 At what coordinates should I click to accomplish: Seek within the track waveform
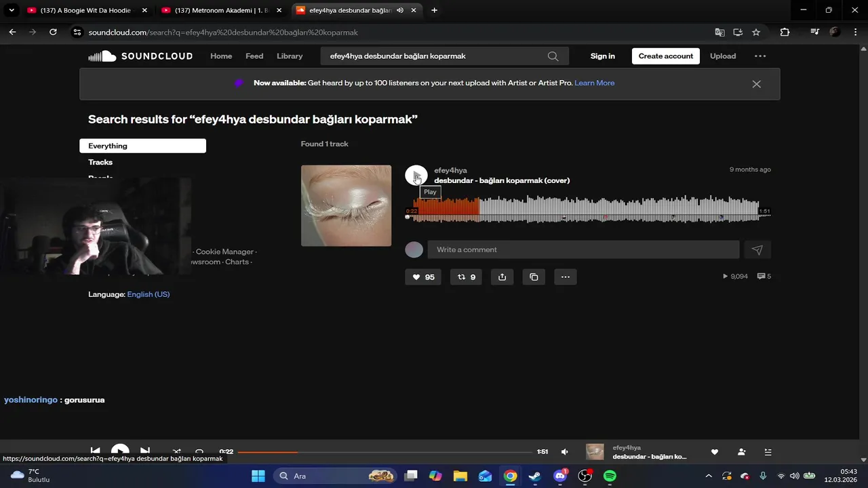(588, 209)
